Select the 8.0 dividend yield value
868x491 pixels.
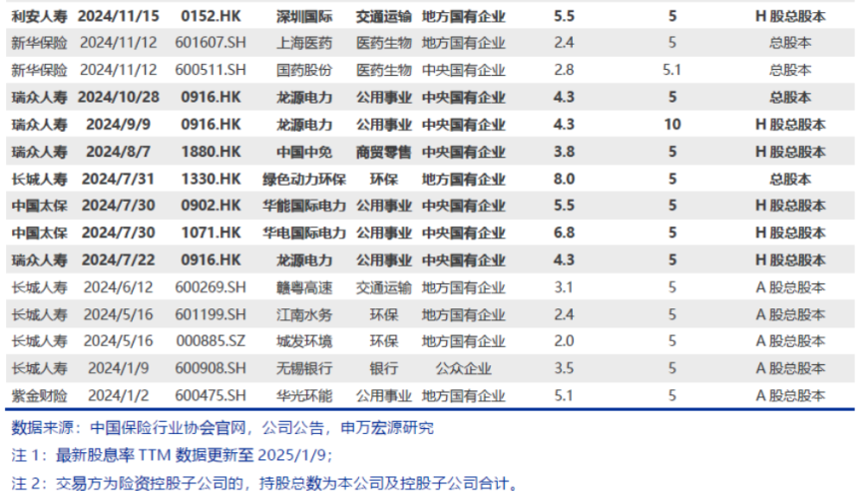(564, 179)
